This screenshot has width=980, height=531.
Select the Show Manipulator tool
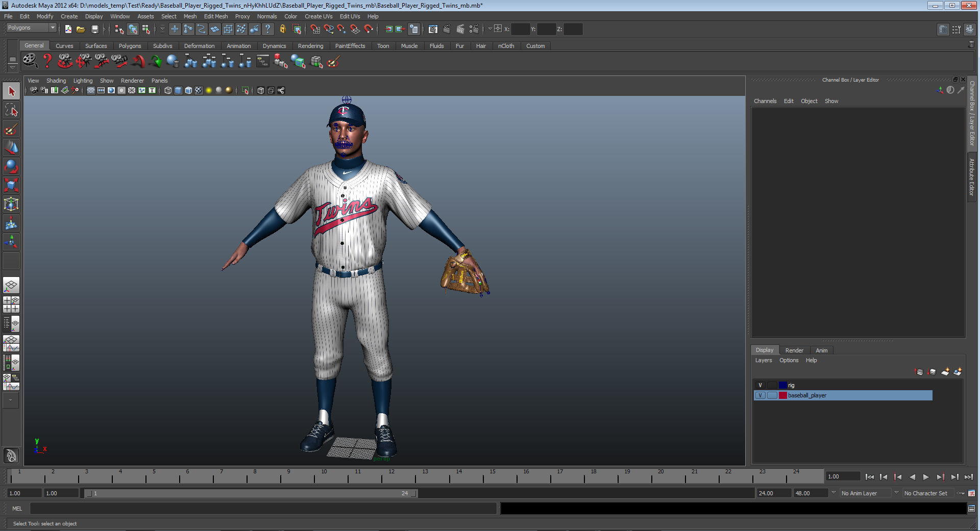coord(11,242)
